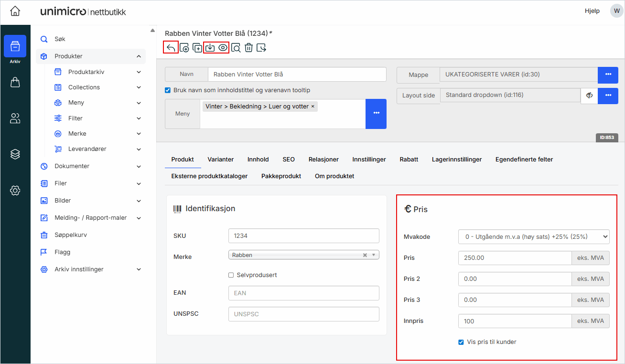Toggle Vis pris til kunder checkbox
Screen dimensions: 625x364
pyautogui.click(x=461, y=342)
